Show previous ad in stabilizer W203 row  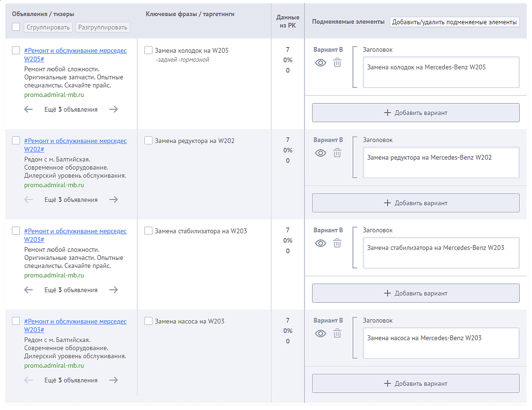point(28,290)
